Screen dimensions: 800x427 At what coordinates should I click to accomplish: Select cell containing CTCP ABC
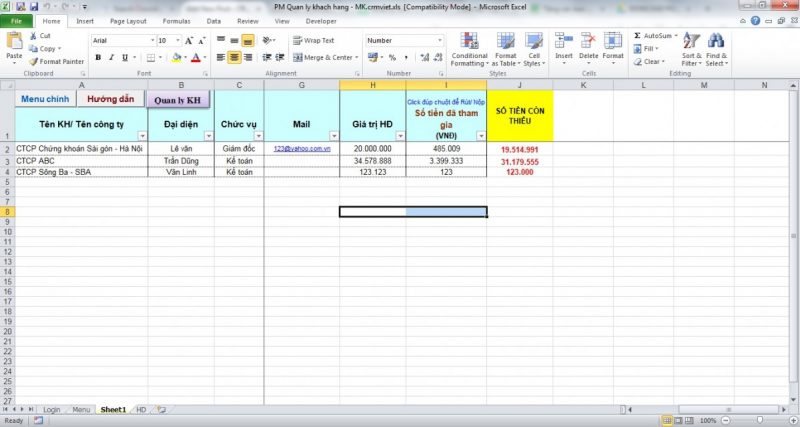82,161
